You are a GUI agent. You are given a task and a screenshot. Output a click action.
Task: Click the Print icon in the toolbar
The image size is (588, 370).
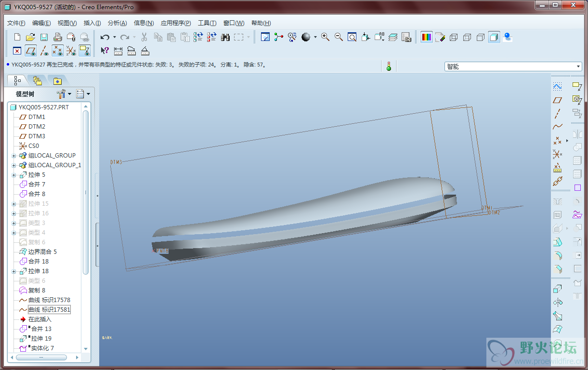click(x=57, y=37)
